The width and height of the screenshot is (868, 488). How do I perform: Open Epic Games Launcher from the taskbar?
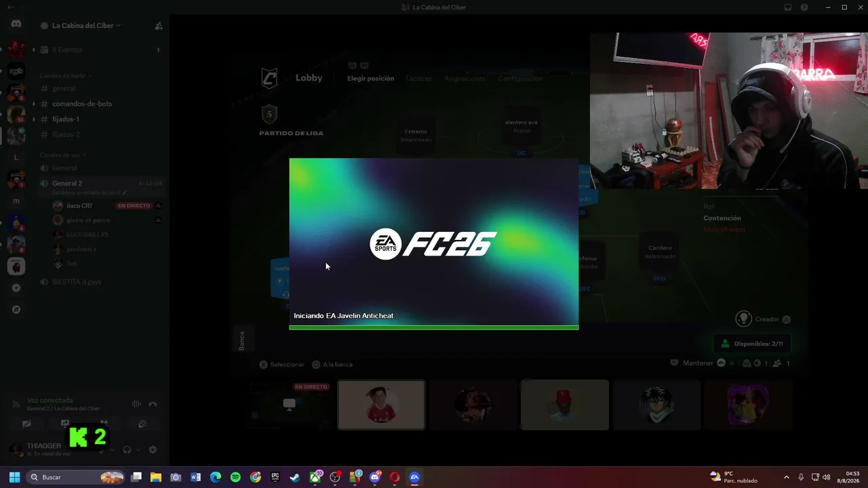click(275, 477)
